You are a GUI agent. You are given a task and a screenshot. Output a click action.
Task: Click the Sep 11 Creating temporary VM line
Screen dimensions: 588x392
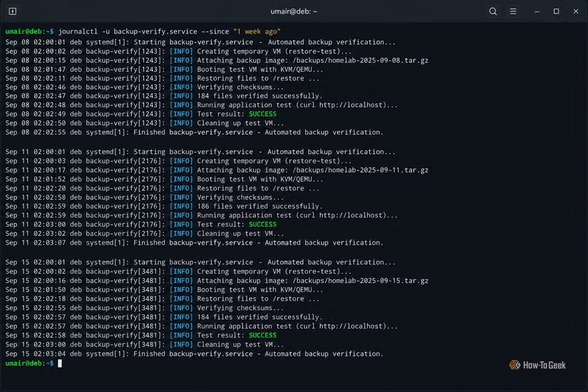click(178, 161)
